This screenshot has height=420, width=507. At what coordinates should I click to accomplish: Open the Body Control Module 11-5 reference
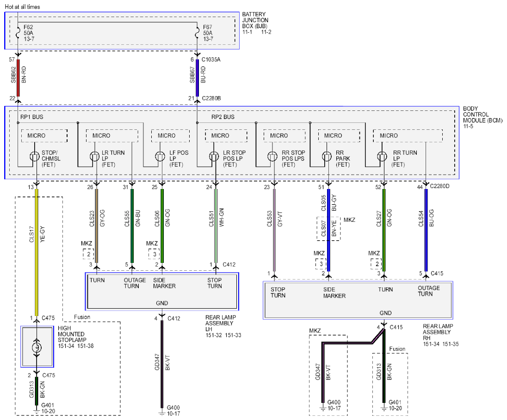pyautogui.click(x=468, y=126)
